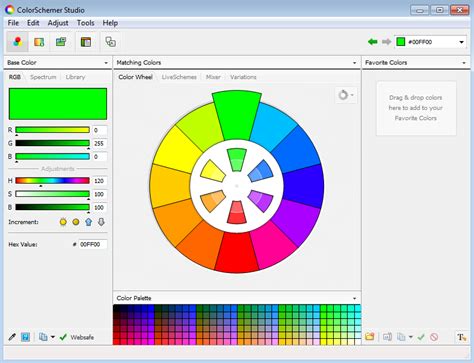Open the copy color dropdown arrow bottom left
The image size is (474, 363).
coord(53,337)
